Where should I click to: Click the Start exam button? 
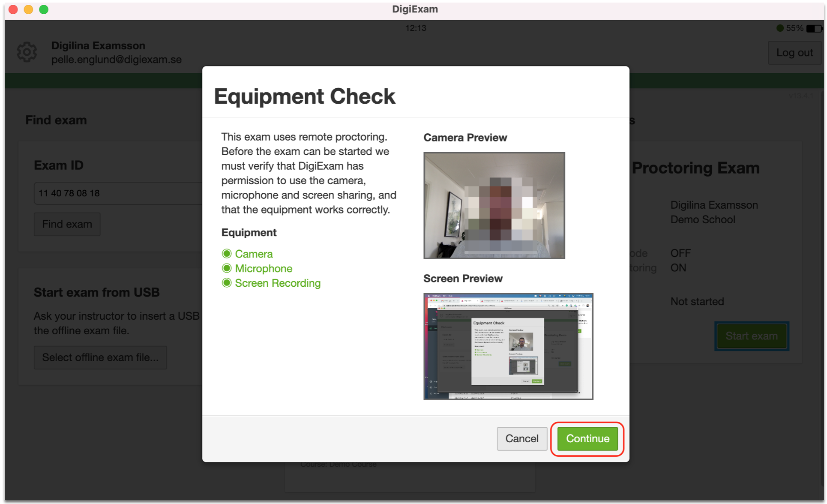click(x=752, y=336)
